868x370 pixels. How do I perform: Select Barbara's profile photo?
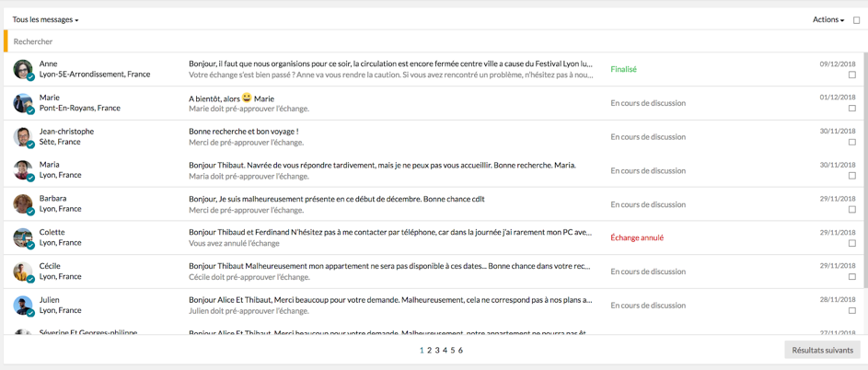23,204
